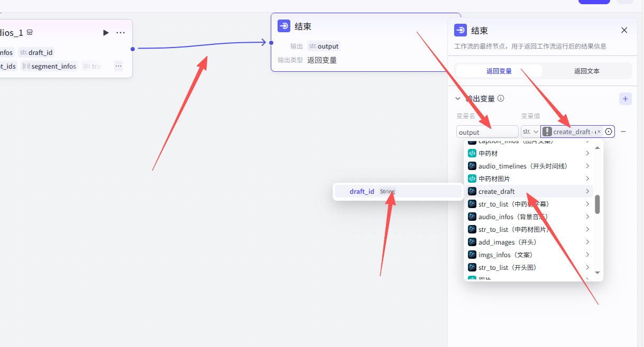Collapse the 输出变量 section
Viewport: 644px width, 347px height.
458,99
